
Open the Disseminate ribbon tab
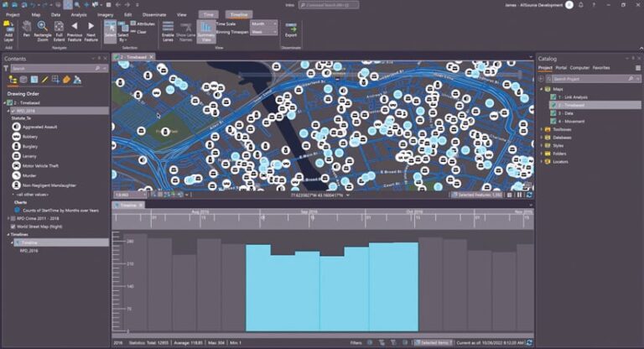[154, 15]
